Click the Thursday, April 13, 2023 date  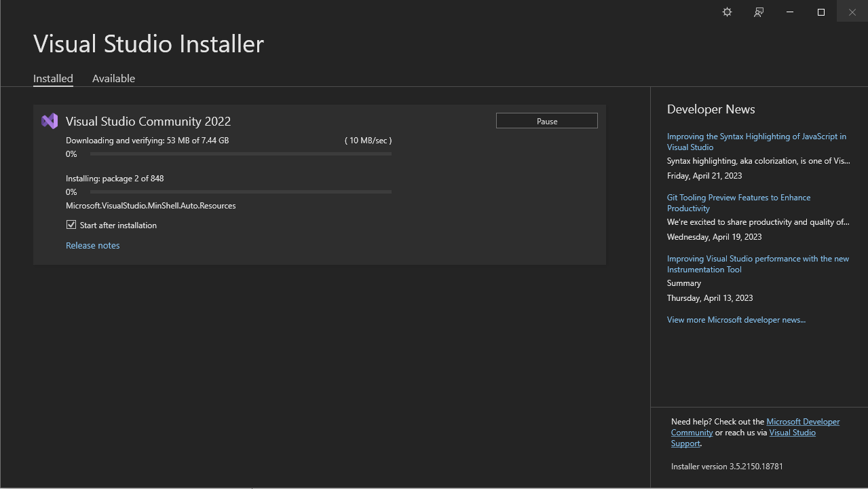pyautogui.click(x=710, y=298)
